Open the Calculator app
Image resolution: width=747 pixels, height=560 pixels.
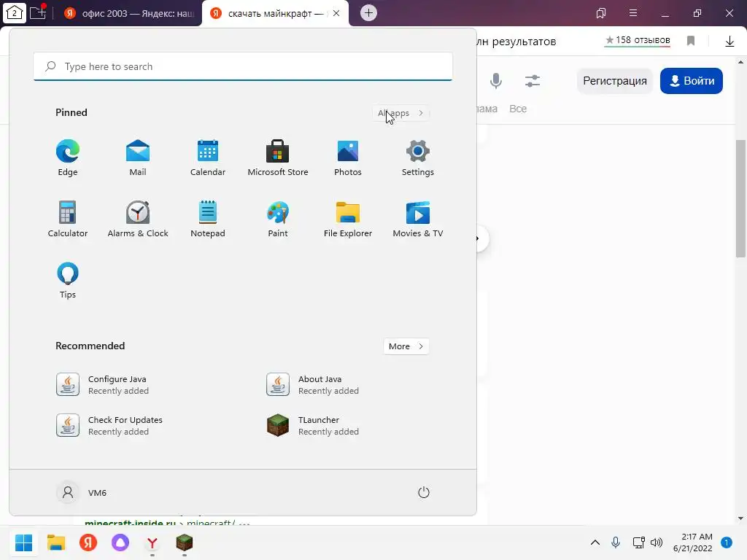coord(68,219)
